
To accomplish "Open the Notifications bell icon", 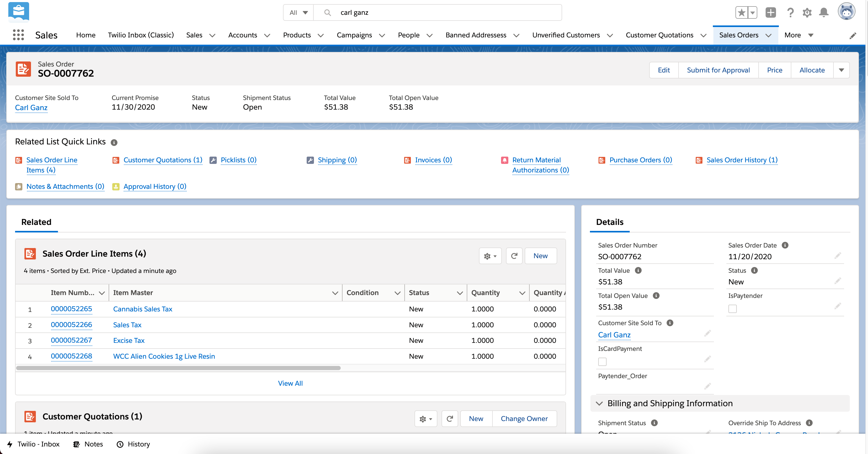I will (824, 13).
